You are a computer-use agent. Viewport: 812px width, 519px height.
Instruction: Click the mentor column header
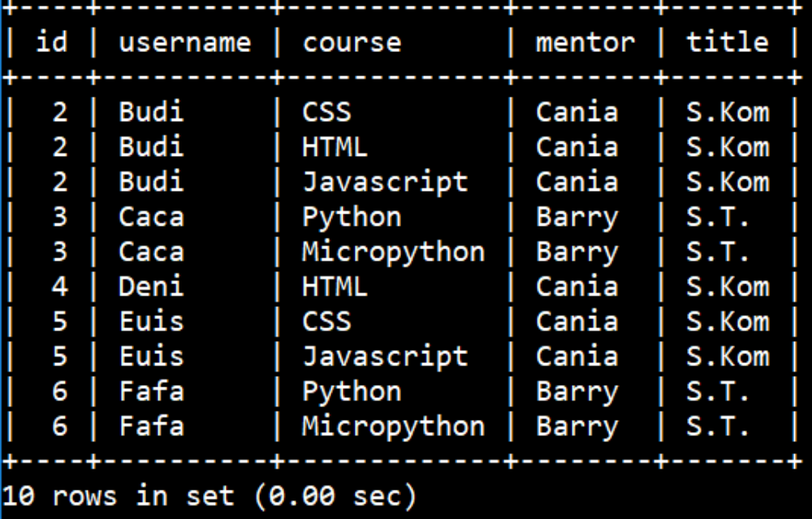[585, 42]
